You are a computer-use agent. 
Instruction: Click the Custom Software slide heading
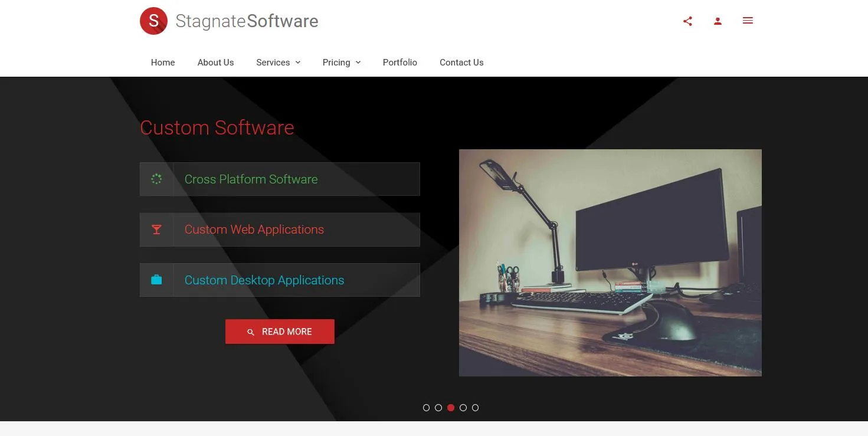coord(217,127)
